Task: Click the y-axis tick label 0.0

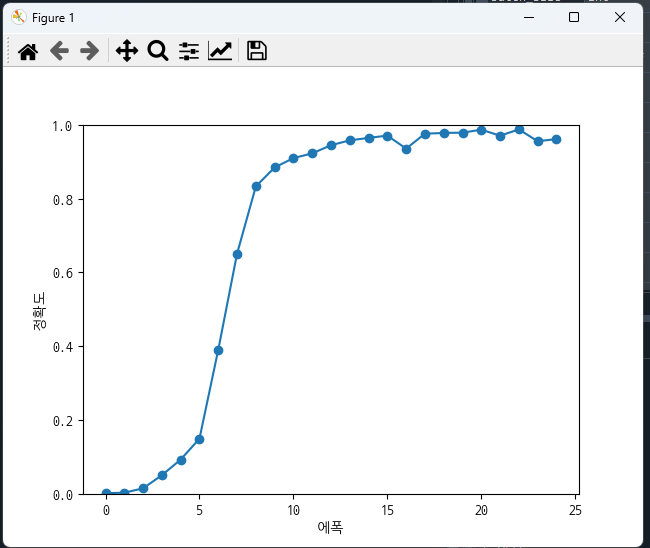Action: click(62, 495)
